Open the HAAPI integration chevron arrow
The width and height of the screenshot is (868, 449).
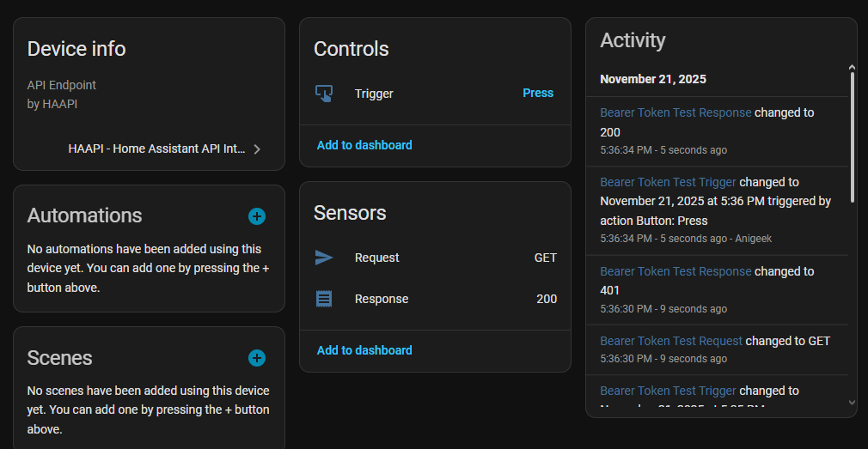tap(257, 149)
